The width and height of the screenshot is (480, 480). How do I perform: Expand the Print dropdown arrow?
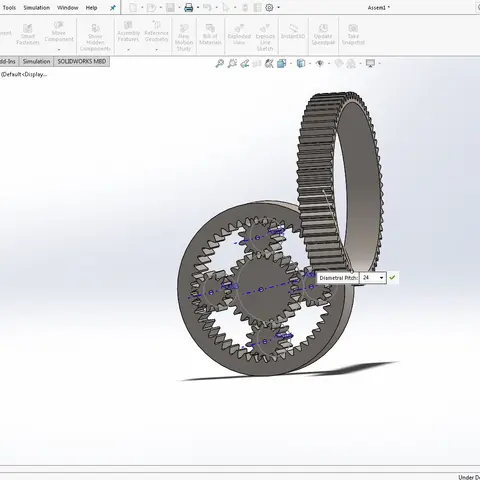[x=198, y=8]
